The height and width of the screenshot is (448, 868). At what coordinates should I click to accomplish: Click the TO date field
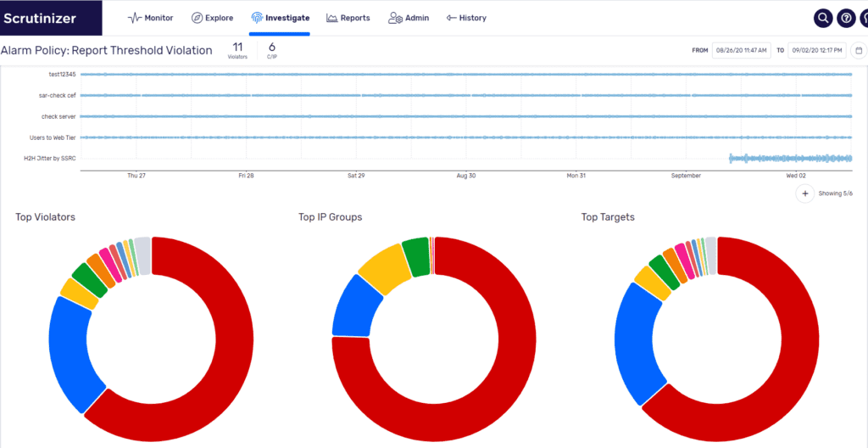coord(816,50)
